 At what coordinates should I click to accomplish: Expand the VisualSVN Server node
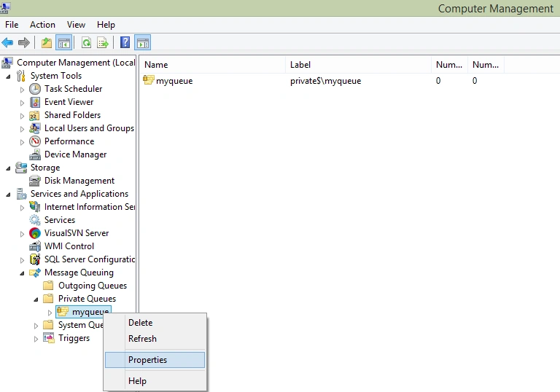[x=22, y=234]
